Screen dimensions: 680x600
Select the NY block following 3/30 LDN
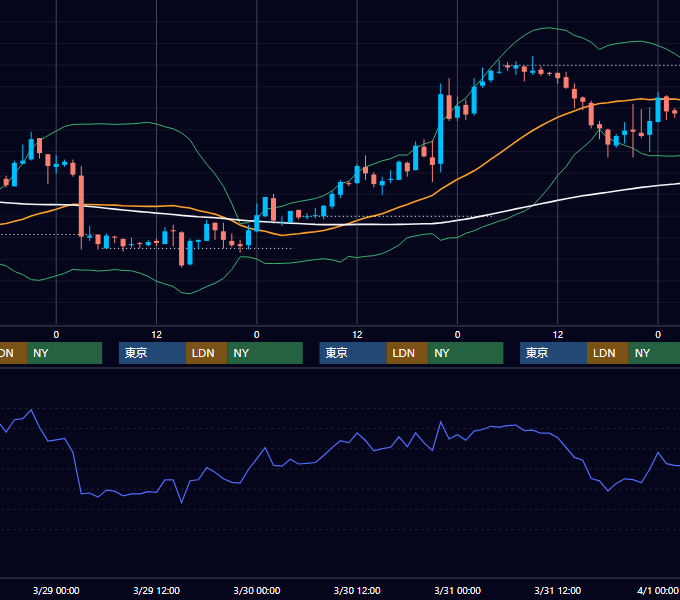pyautogui.click(x=466, y=353)
